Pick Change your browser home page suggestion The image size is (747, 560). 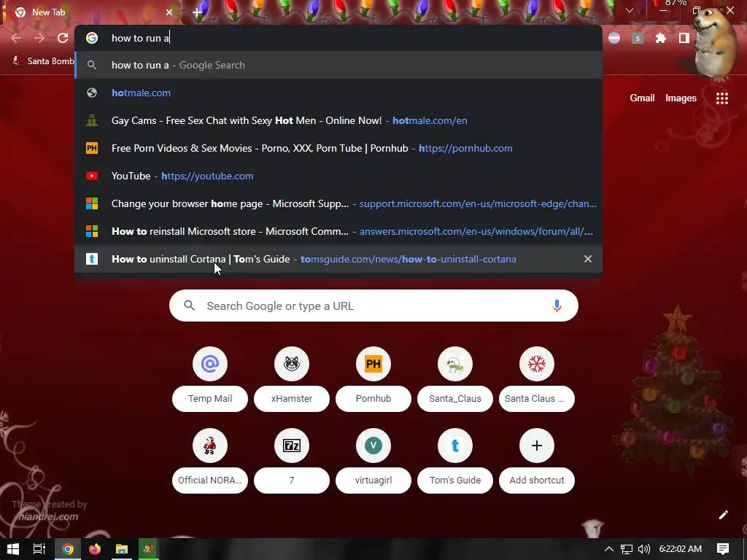point(338,203)
